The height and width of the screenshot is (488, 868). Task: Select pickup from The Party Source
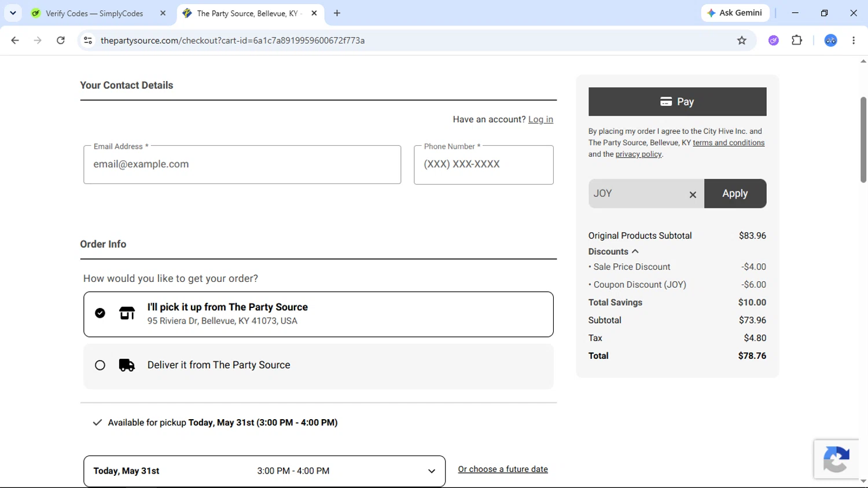(x=318, y=314)
